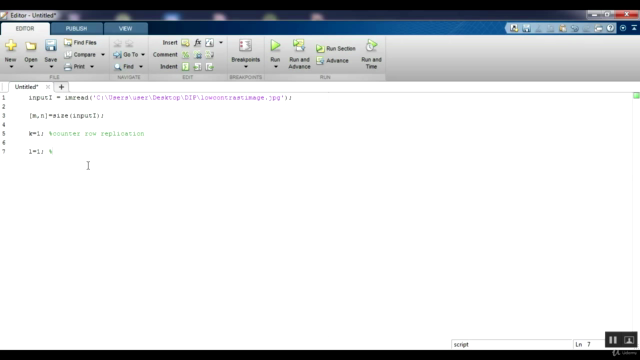640x360 pixels.
Task: Click the 'l=1;' code line
Action: (x=36, y=152)
